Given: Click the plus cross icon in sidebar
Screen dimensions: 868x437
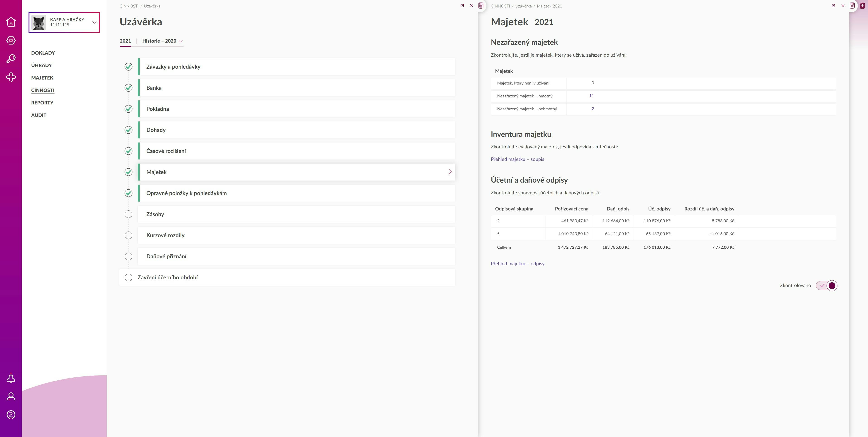Looking at the screenshot, I should pos(11,77).
